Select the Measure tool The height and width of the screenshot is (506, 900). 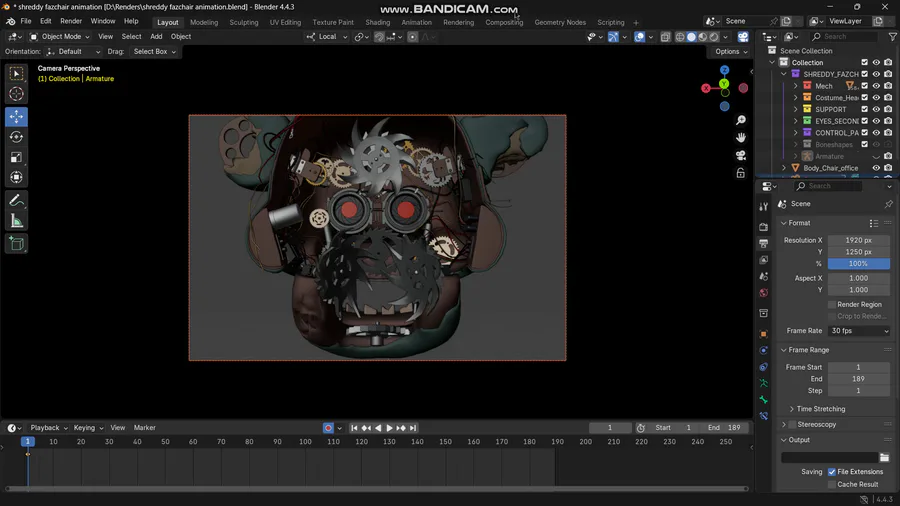(16, 221)
